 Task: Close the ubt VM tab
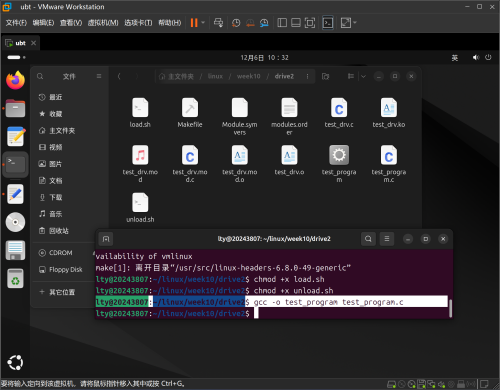coord(33,43)
